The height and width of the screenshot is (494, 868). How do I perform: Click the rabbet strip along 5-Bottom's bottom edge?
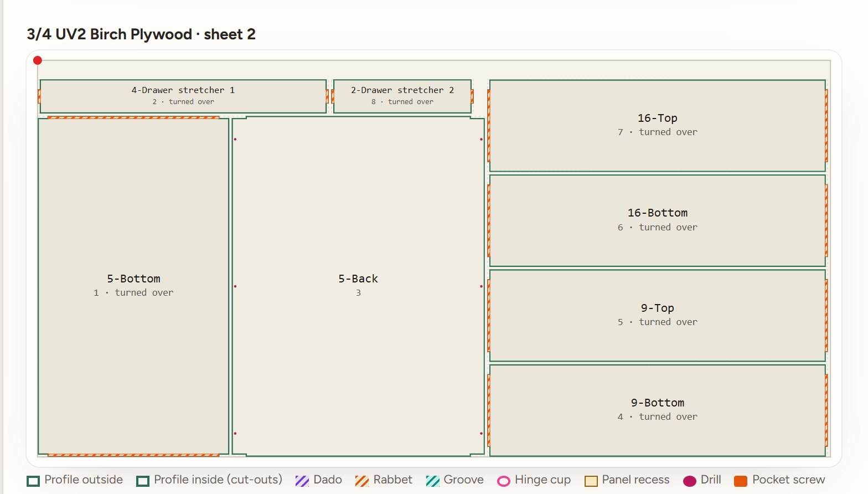click(x=133, y=455)
